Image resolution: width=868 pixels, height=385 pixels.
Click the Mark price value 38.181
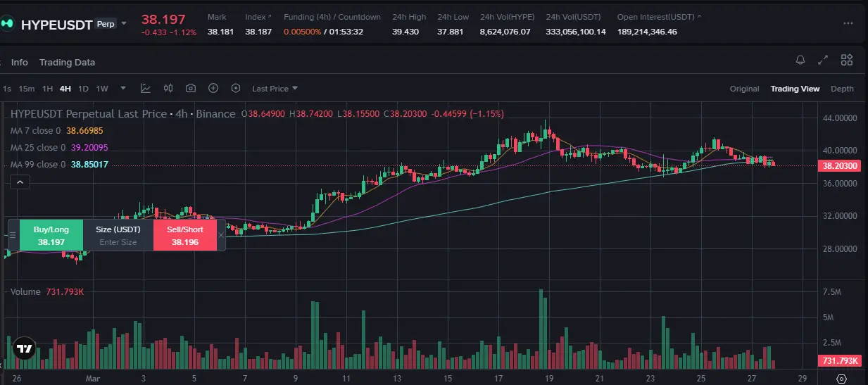pyautogui.click(x=221, y=32)
